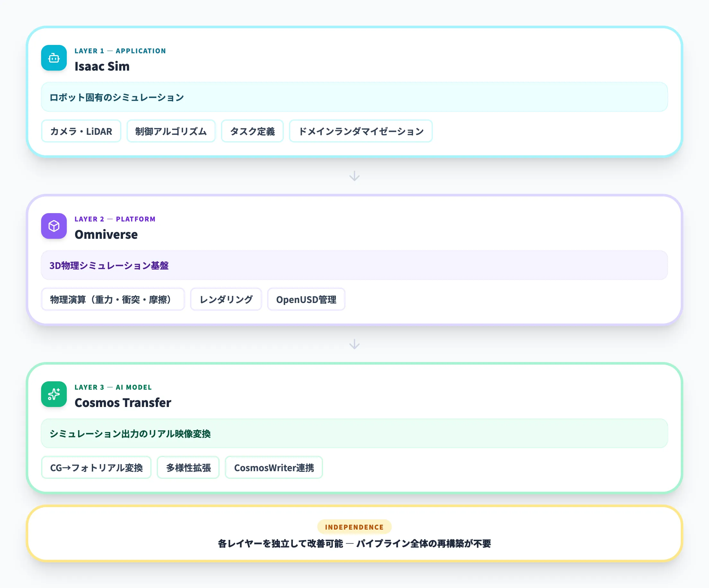Click the down arrow between Isaac Sim and Omniverse
Screen dimensions: 709x588
point(354,175)
